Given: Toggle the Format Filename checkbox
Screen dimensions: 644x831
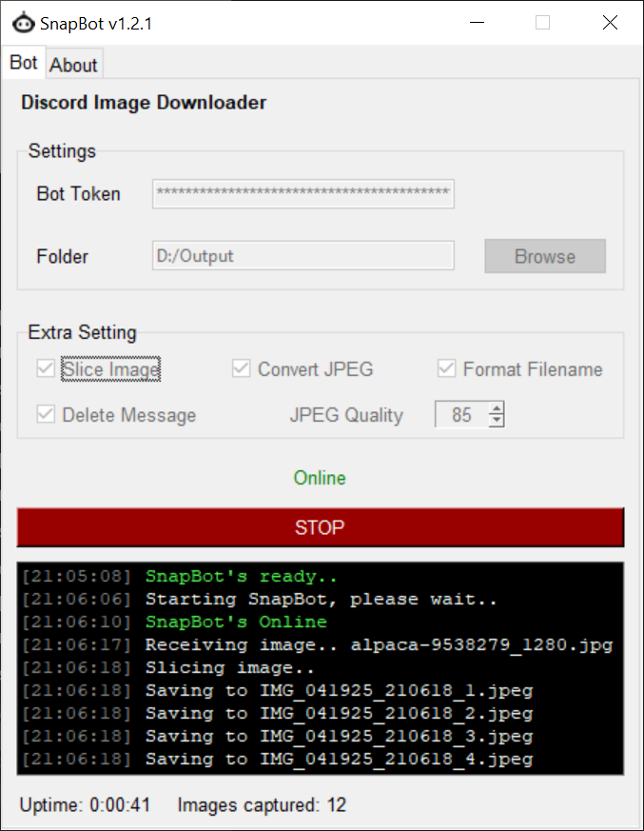Looking at the screenshot, I should coord(446,369).
